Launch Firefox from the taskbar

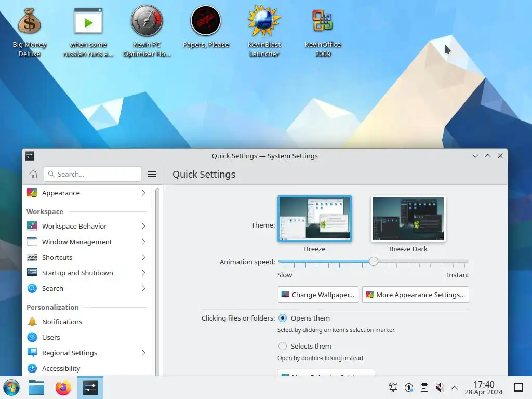63,388
